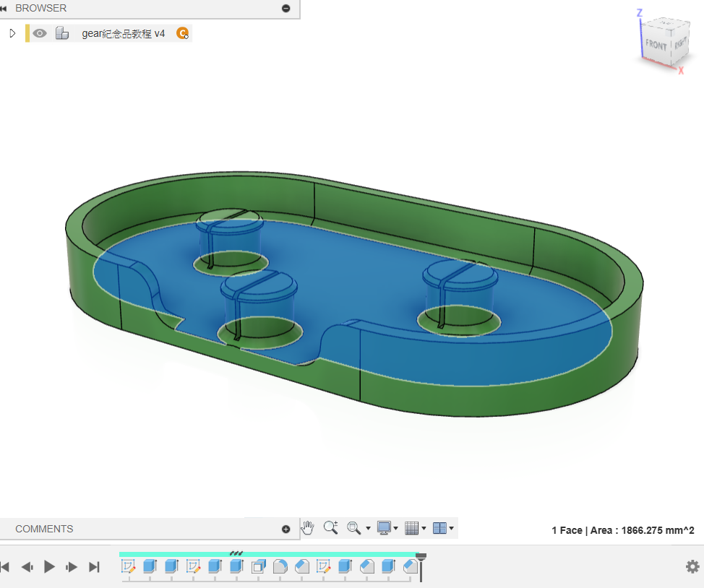704x588 pixels.
Task: Play the timeline history
Action: pyautogui.click(x=49, y=567)
